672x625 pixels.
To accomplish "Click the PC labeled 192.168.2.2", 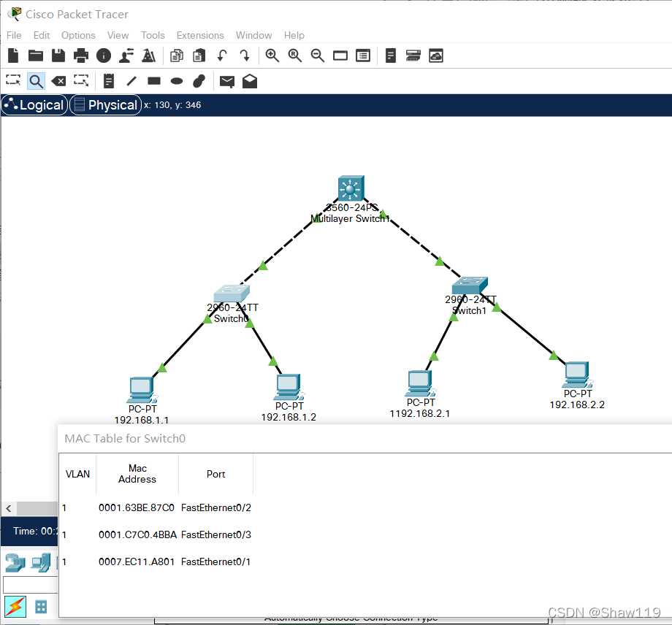I will 577,375.
